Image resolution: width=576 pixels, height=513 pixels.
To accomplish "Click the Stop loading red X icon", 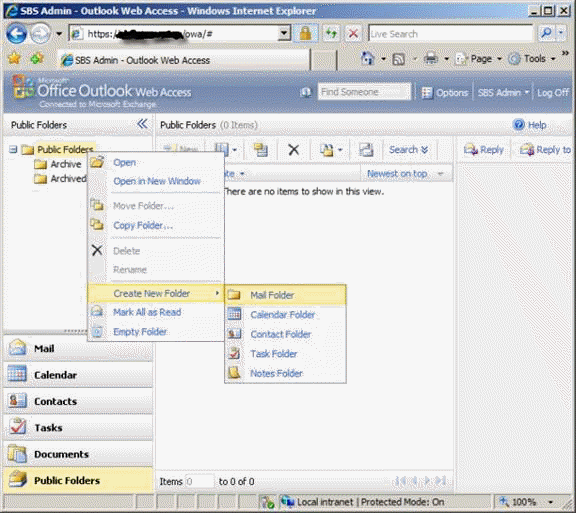I will coord(353,34).
